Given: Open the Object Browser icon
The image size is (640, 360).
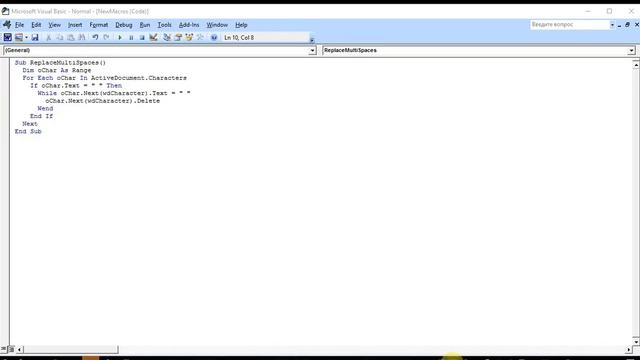Looking at the screenshot, I should 189,37.
